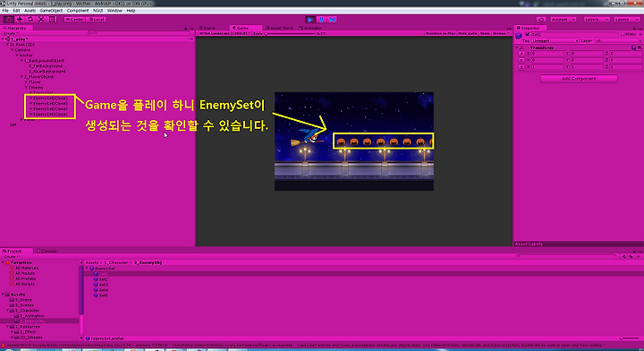Select Set3 prefab icon in Project
This screenshot has height=351, width=644.
tap(96, 285)
